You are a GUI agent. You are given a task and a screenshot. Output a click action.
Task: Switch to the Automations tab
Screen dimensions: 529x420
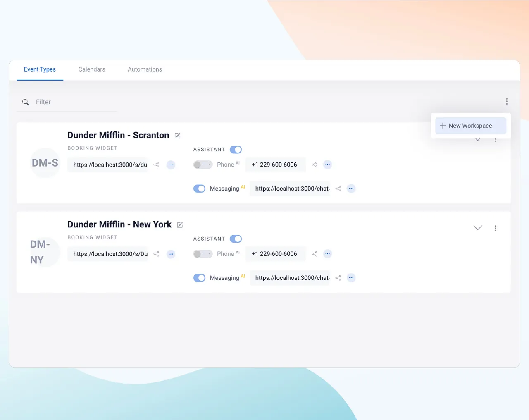click(x=145, y=69)
